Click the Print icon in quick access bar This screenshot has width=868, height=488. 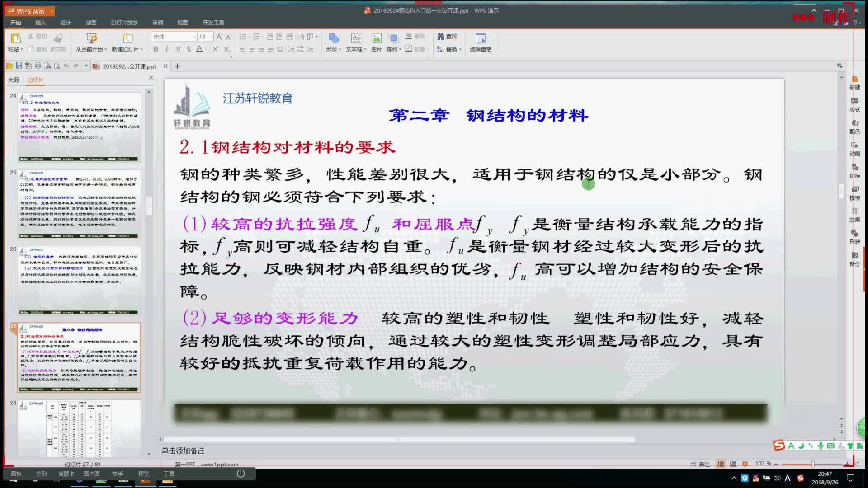tap(38, 66)
